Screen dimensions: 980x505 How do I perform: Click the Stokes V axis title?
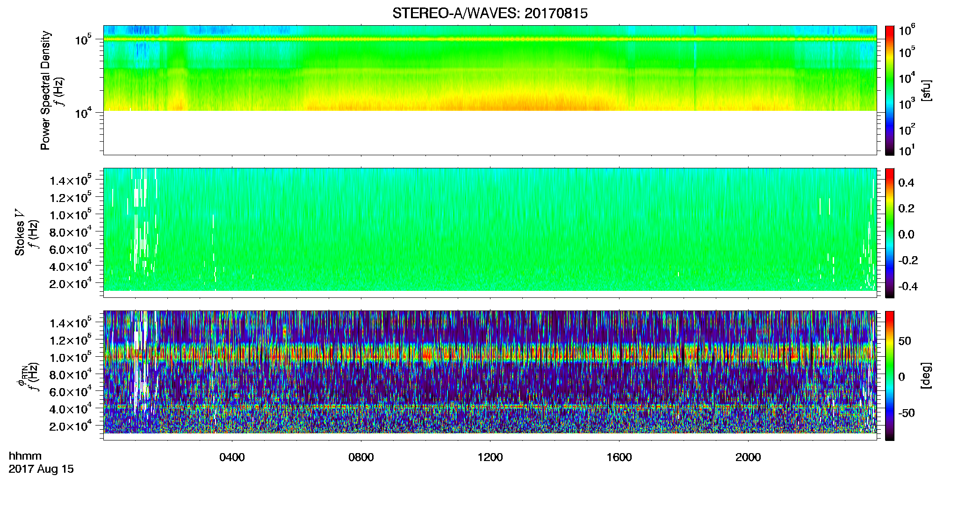(x=20, y=232)
